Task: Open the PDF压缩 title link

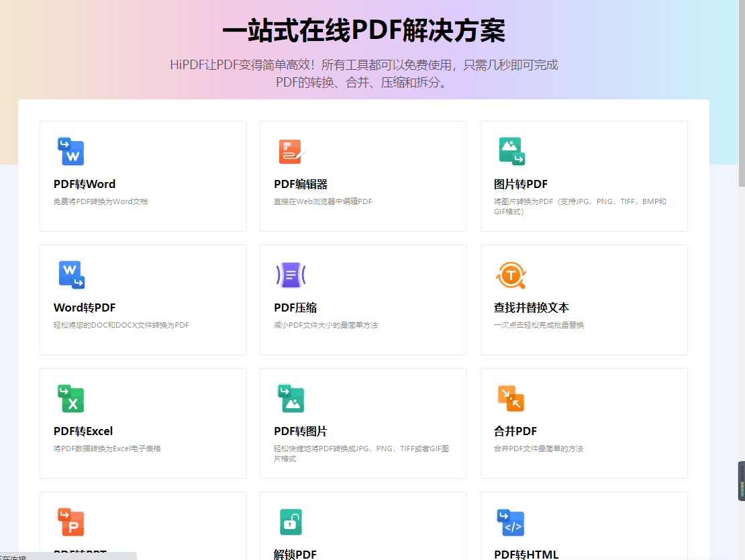Action: point(295,308)
